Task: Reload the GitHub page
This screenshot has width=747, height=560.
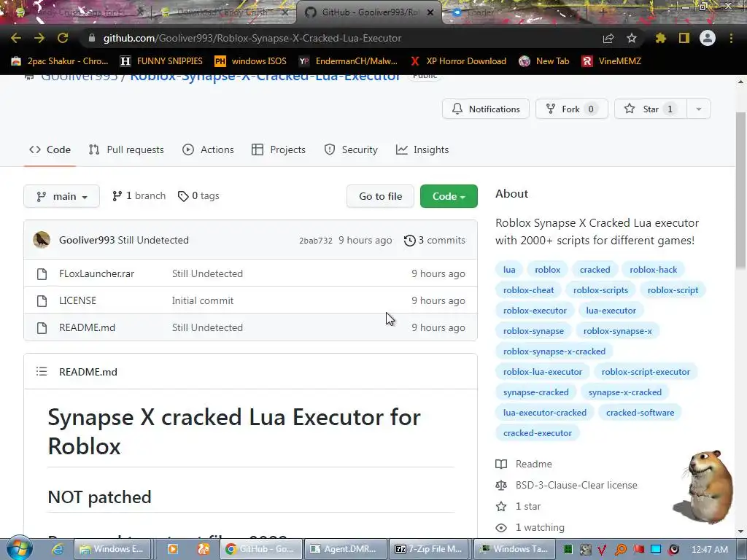Action: coord(63,38)
